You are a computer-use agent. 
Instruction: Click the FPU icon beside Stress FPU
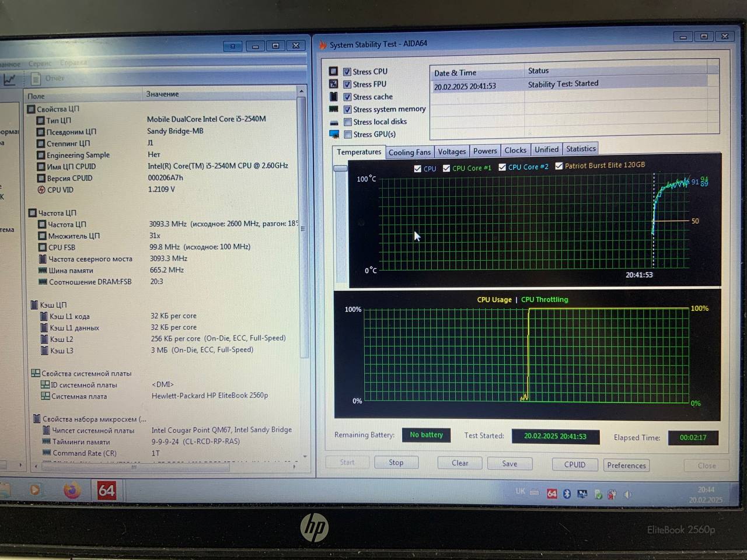click(x=333, y=84)
